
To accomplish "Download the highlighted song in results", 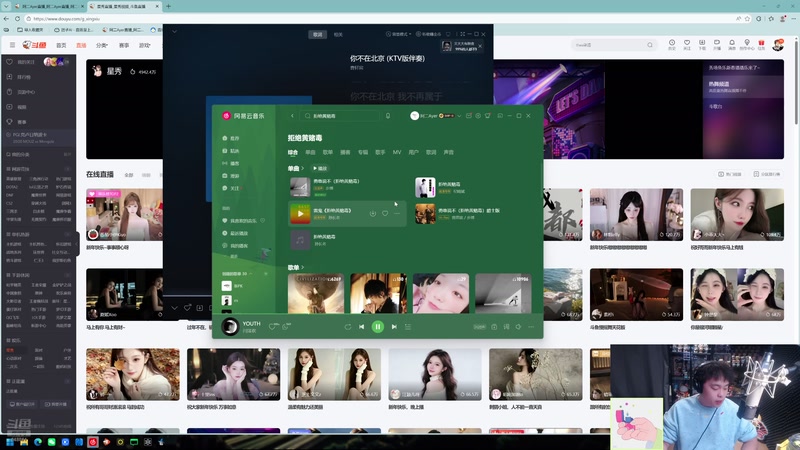I will 372,214.
